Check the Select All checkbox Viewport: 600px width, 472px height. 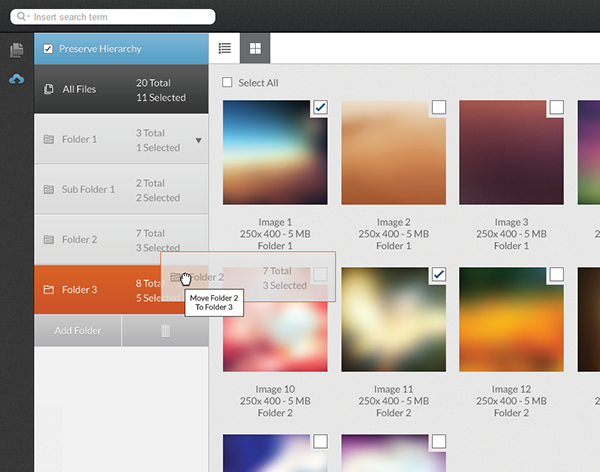pos(227,82)
